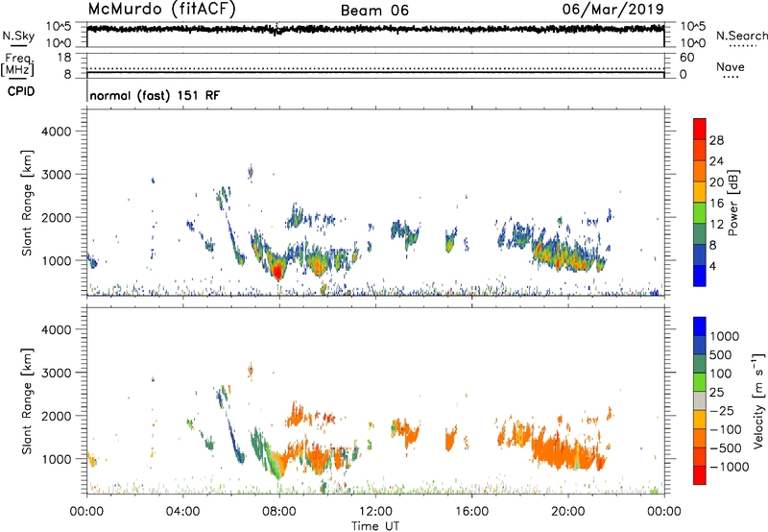Image resolution: width=768 pixels, height=532 pixels.
Task: Pick the dark blue 4–8 dB Power segment
Action: 700,254
